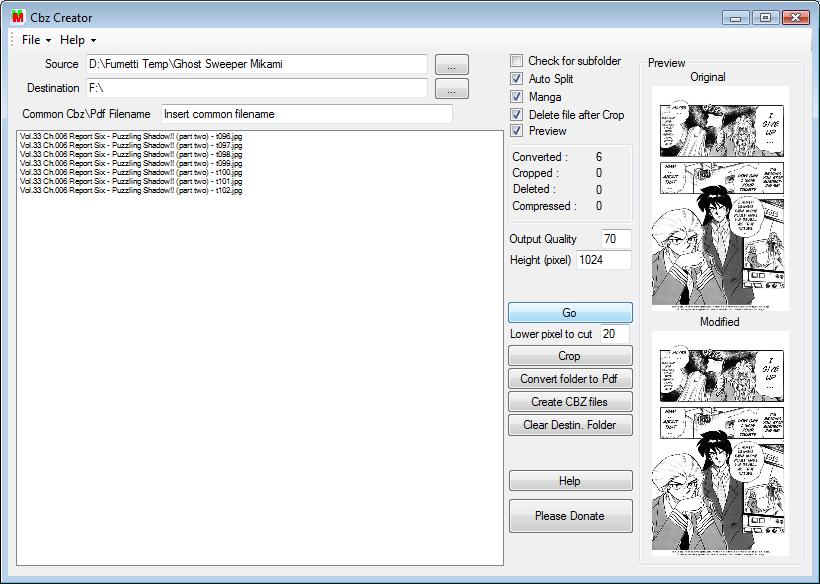Toggle the Preview checkbox

click(516, 131)
